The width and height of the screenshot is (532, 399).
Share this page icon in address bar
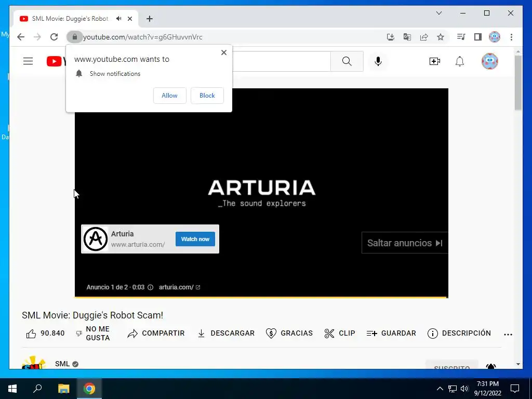click(424, 37)
